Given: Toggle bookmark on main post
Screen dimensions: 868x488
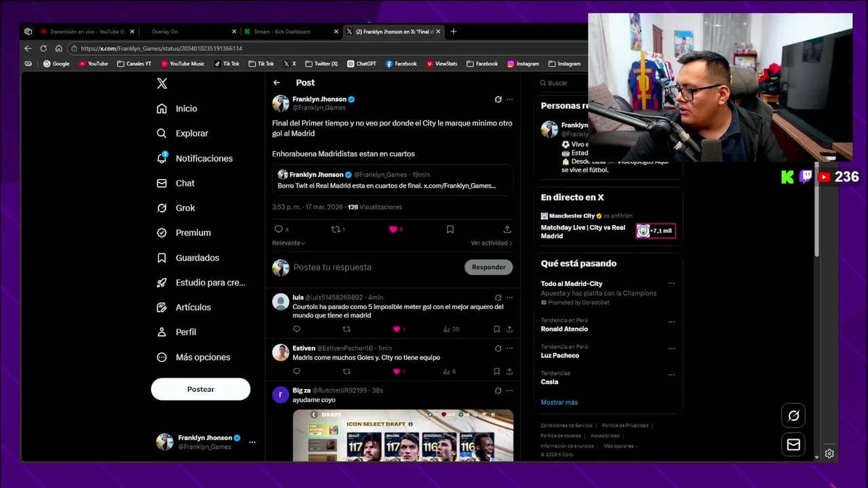Looking at the screenshot, I should tap(450, 229).
